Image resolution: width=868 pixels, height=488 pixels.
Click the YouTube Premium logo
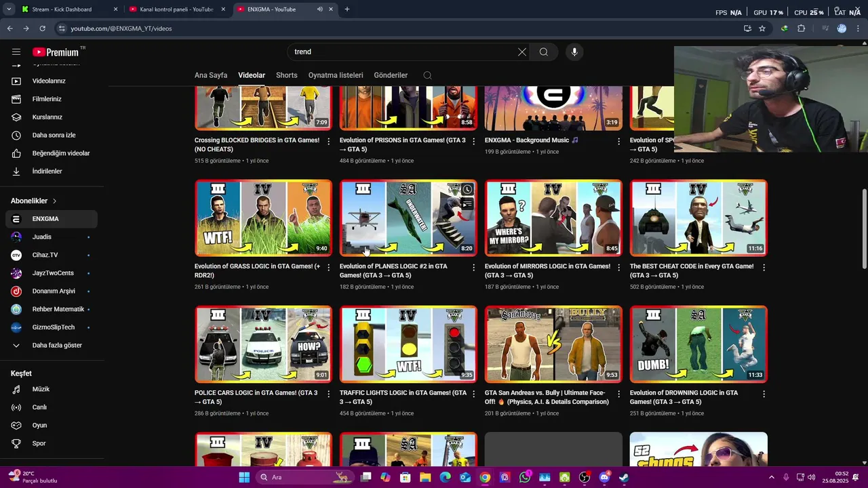pyautogui.click(x=56, y=52)
